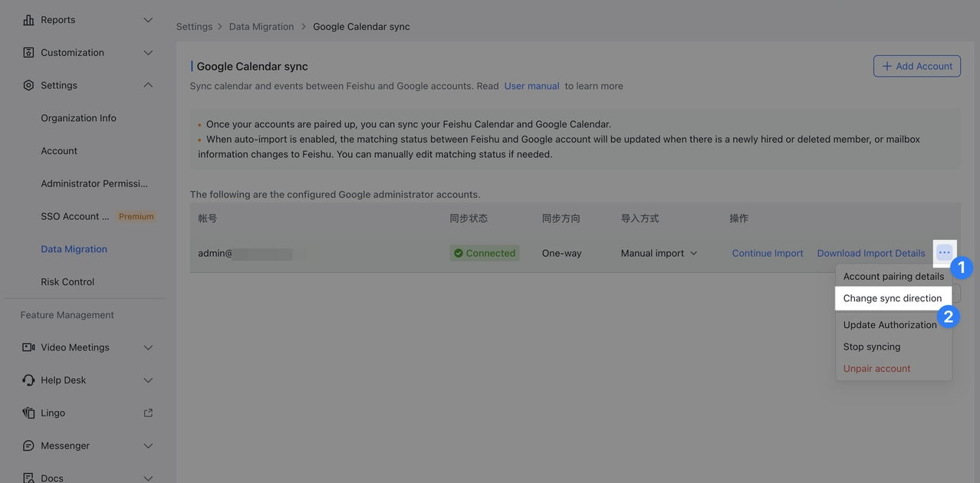Click the Settings hexagon icon
This screenshot has width=980, height=483.
28,85
